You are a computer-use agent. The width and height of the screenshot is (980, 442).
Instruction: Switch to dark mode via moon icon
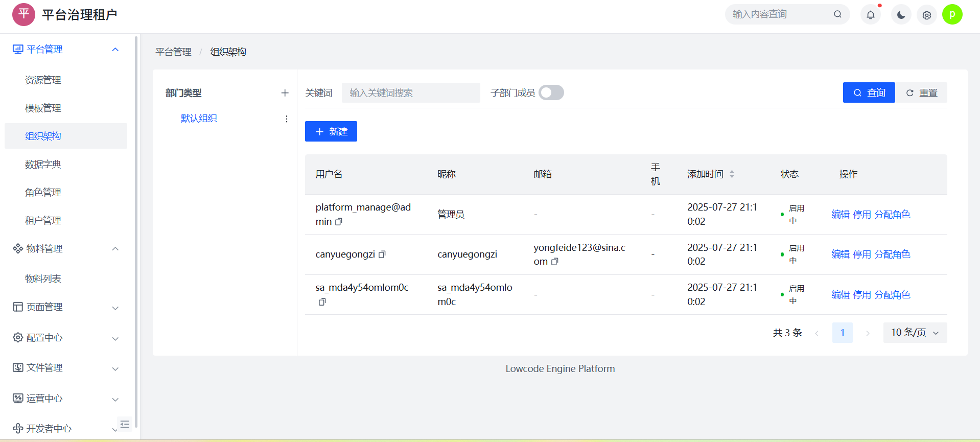tap(901, 15)
